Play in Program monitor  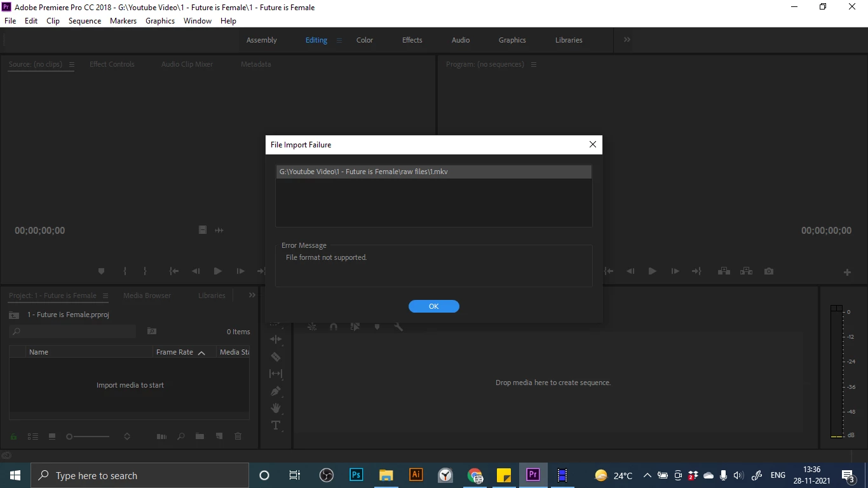652,271
